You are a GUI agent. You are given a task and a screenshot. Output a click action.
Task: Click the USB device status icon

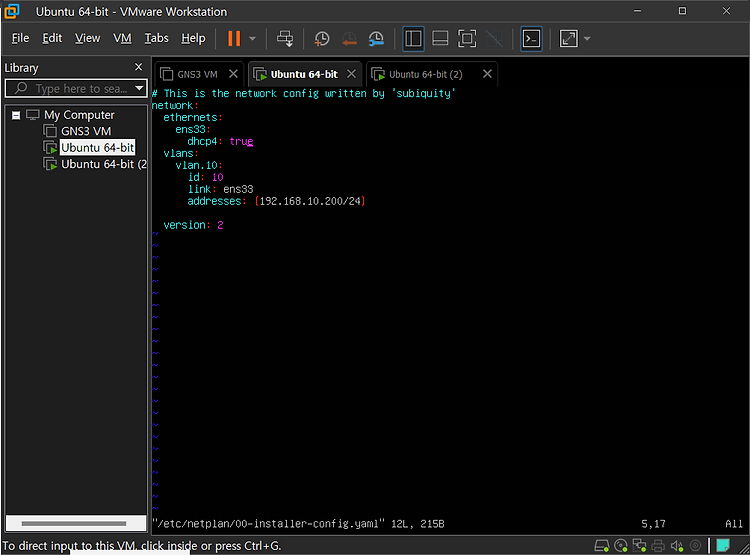coord(696,545)
